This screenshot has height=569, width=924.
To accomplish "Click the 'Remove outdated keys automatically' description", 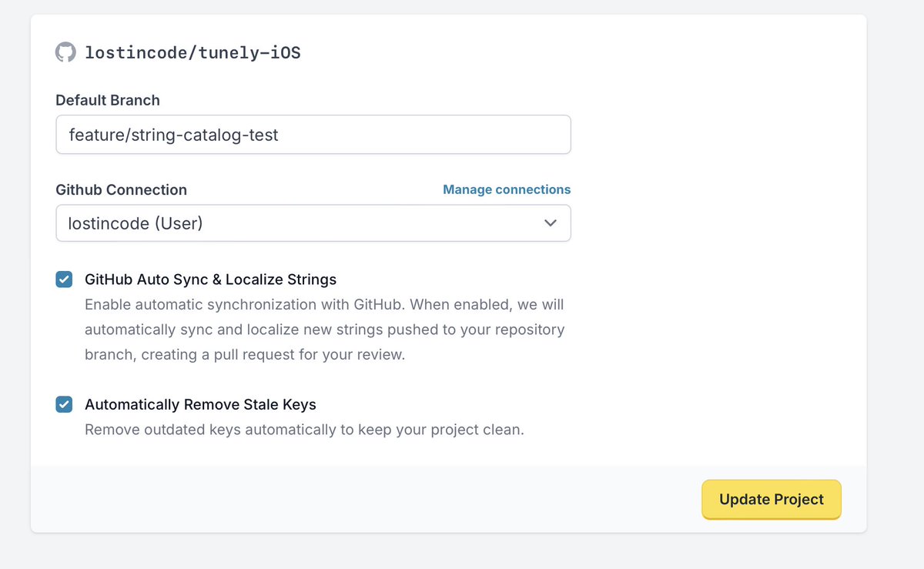I will pyautogui.click(x=304, y=430).
